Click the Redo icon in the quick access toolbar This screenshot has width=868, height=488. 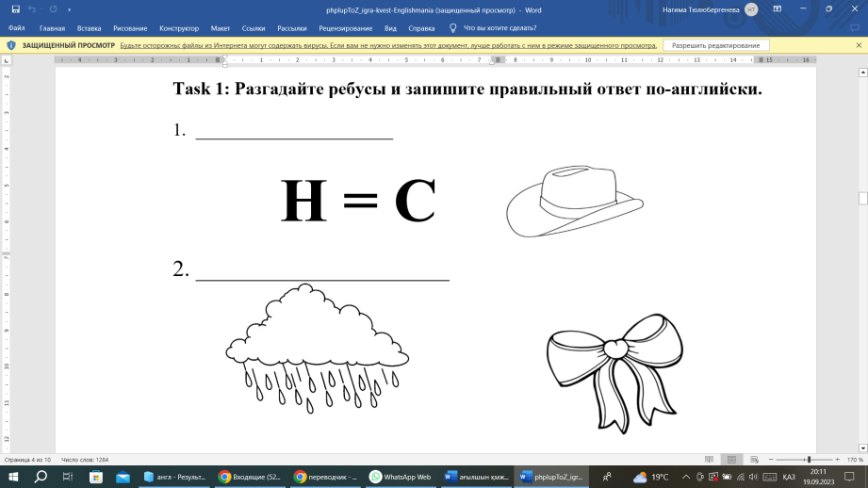(53, 9)
